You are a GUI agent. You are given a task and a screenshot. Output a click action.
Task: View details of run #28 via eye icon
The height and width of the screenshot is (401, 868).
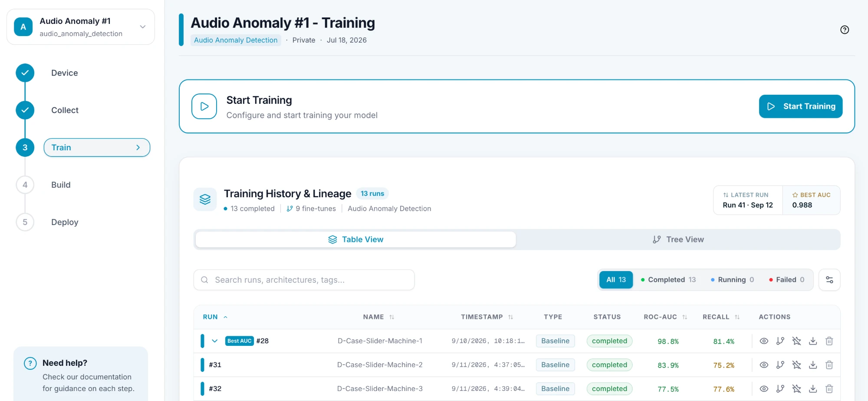click(764, 341)
